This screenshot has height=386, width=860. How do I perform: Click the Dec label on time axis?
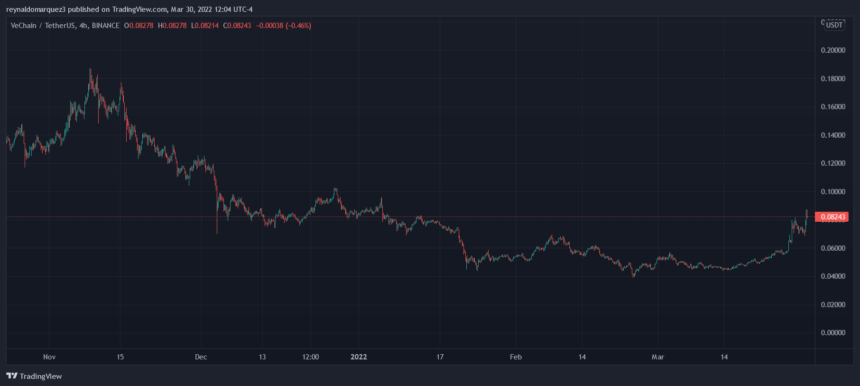(x=200, y=357)
